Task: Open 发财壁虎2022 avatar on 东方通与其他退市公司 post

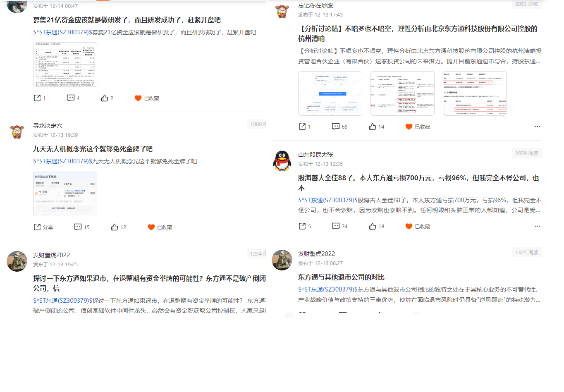Action: (282, 260)
